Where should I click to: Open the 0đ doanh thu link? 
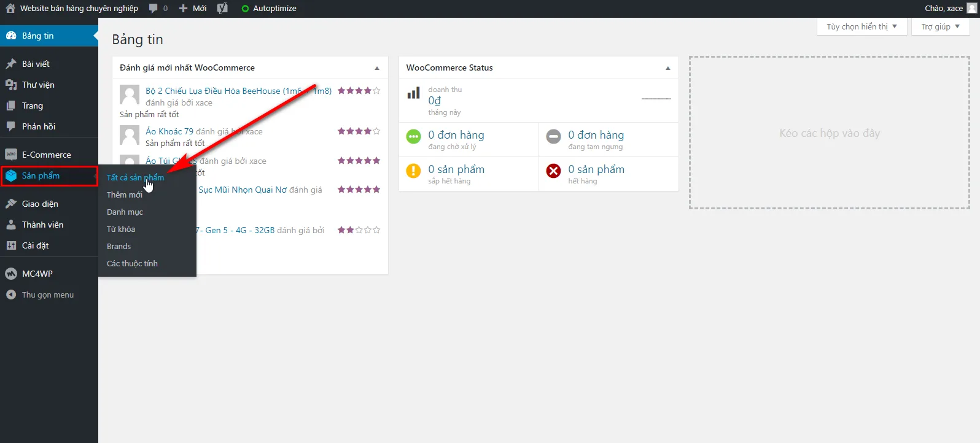(435, 101)
